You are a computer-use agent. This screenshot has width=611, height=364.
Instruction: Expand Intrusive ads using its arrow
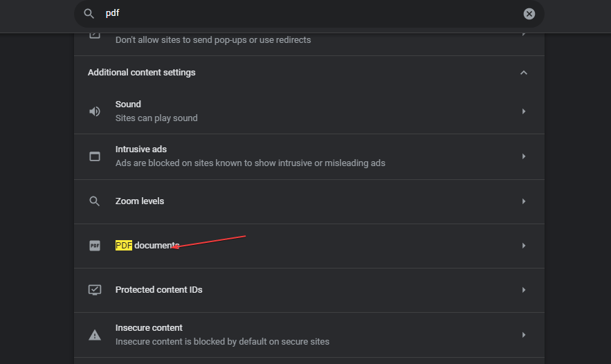[524, 156]
